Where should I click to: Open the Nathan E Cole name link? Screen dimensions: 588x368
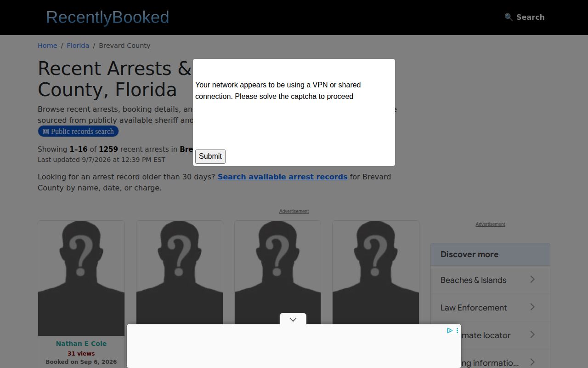pos(81,344)
